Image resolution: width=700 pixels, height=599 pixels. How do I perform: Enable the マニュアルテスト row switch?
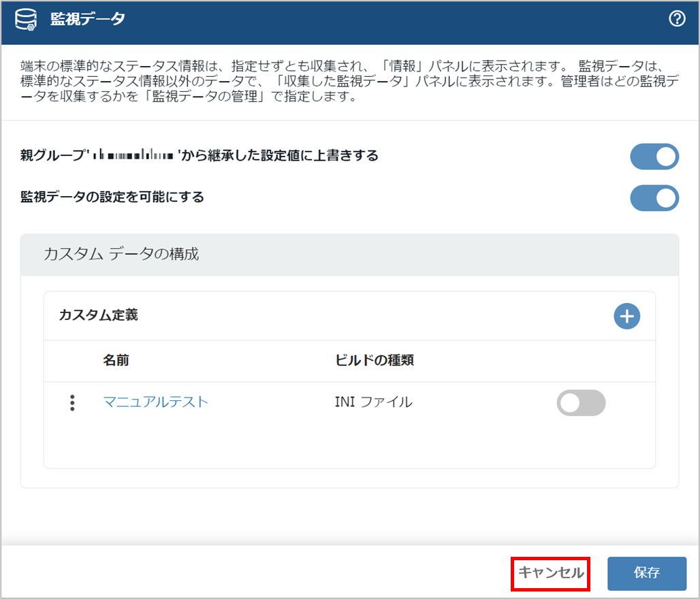coord(581,402)
